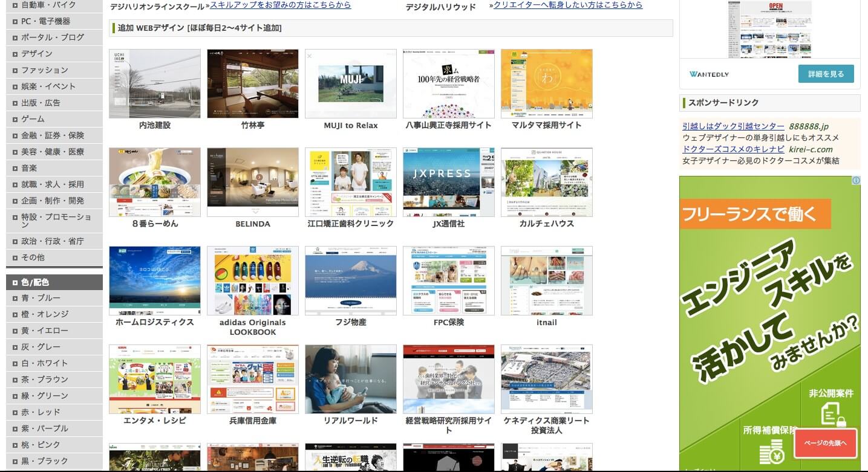Image resolution: width=868 pixels, height=472 pixels.
Task: Click the itnail caption text
Action: click(547, 322)
